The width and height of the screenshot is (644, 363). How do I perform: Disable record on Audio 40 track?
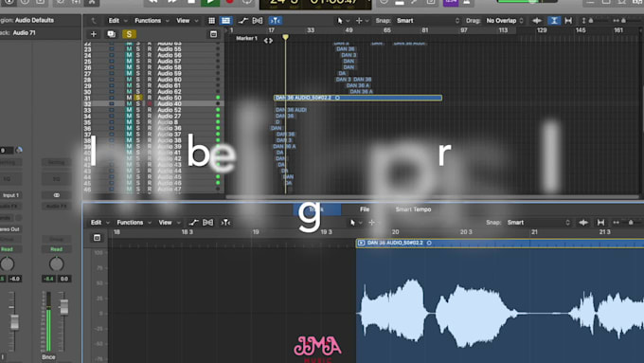[150, 104]
